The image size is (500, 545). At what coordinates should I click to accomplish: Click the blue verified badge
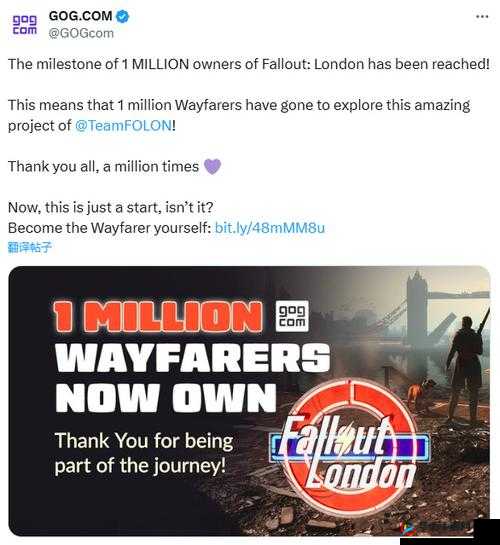click(122, 16)
